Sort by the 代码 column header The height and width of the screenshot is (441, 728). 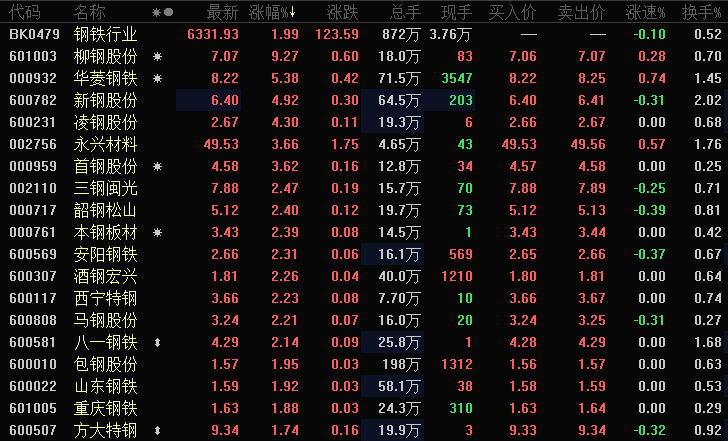(x=25, y=13)
